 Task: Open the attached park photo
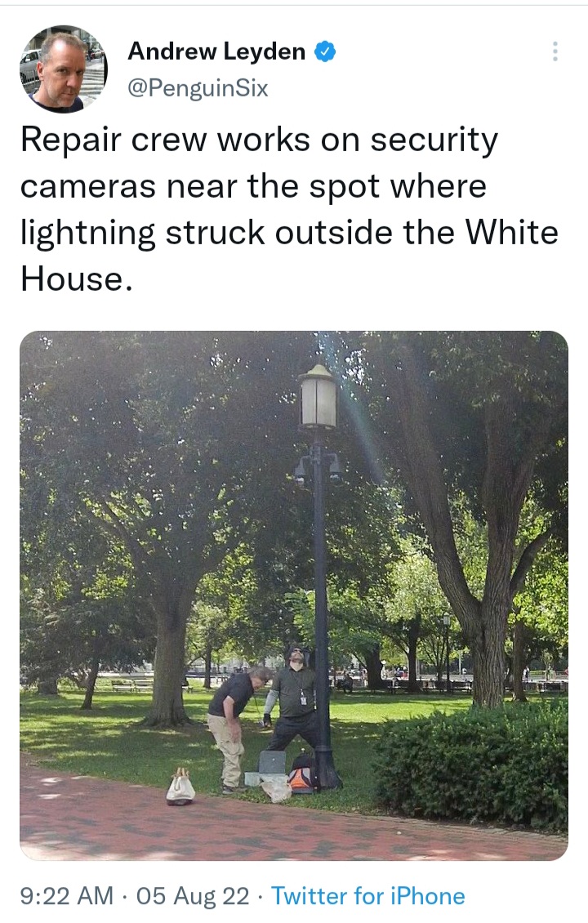click(x=294, y=595)
